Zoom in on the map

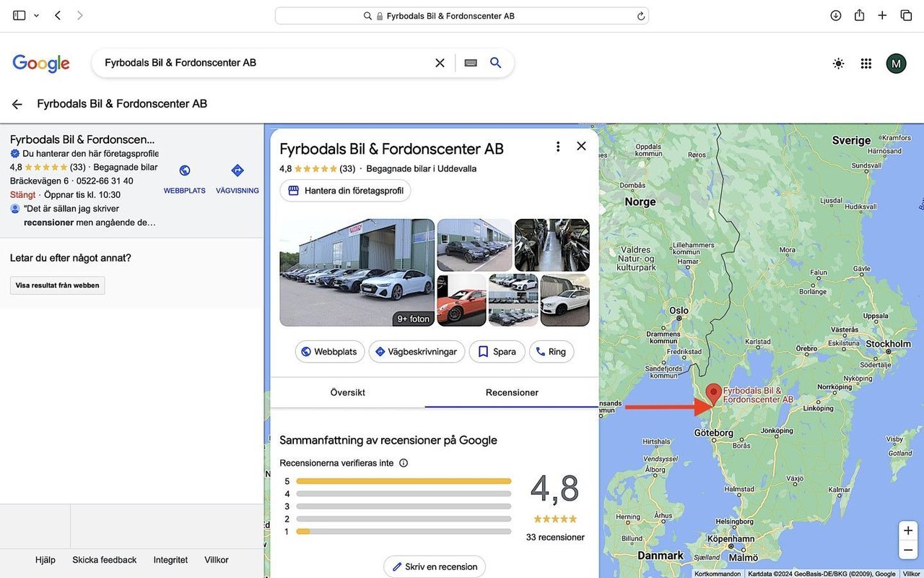pos(907,531)
